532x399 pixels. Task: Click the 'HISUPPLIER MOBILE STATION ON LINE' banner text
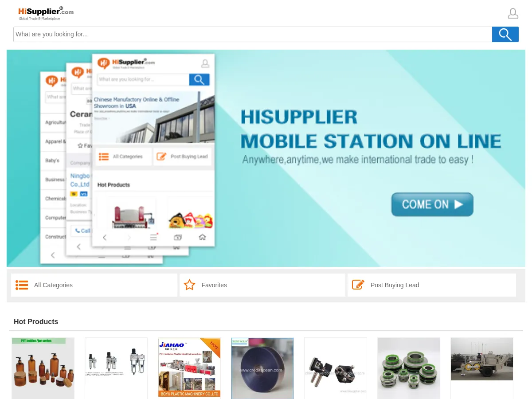371,129
